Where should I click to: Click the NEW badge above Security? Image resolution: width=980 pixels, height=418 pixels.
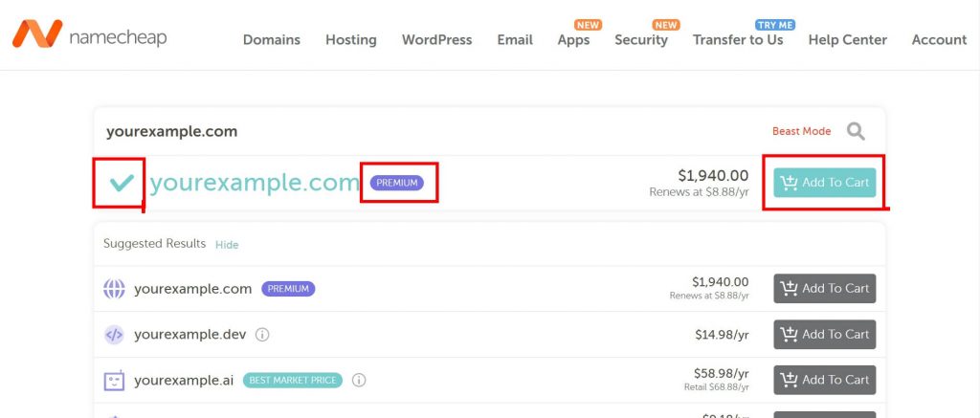click(666, 25)
